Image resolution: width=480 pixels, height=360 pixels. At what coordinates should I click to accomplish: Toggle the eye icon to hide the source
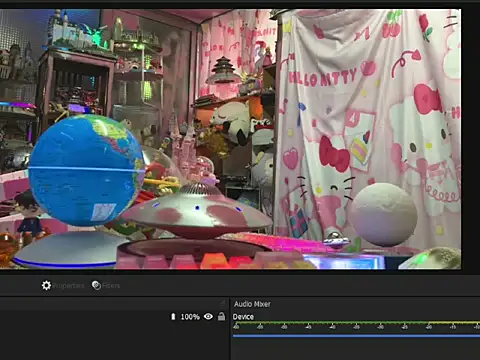pyautogui.click(x=208, y=316)
